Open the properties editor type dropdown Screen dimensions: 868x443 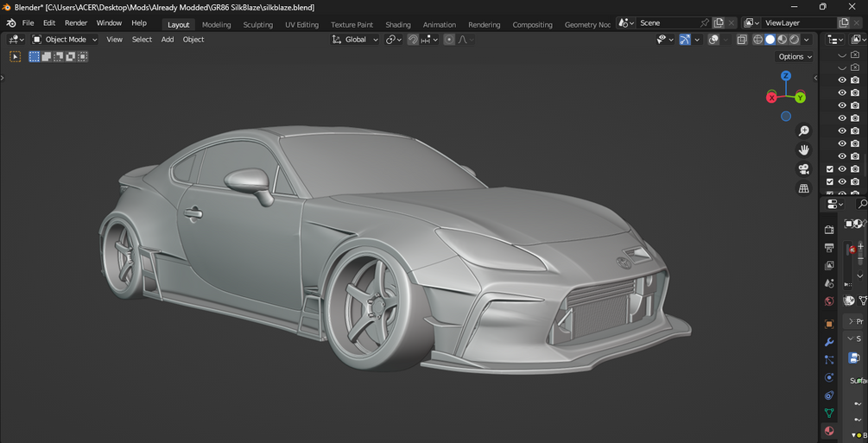[x=835, y=205]
